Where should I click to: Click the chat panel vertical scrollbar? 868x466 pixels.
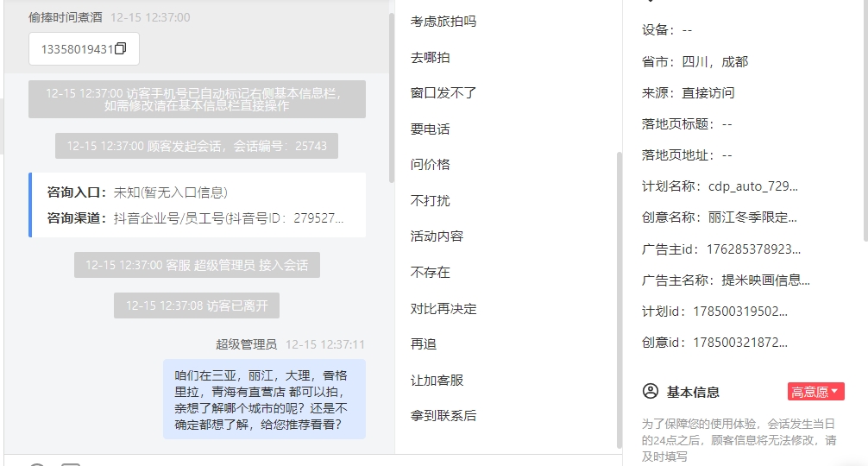point(392,98)
